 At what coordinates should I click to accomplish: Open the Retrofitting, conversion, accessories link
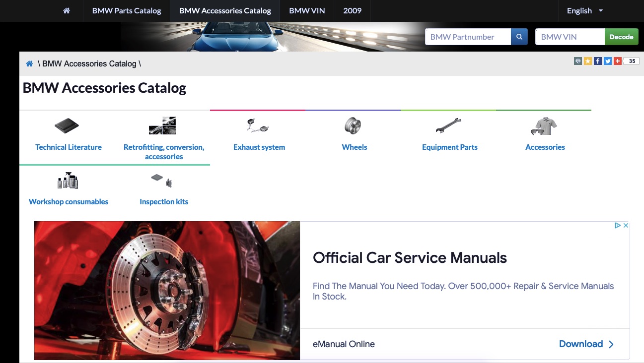pos(164,152)
